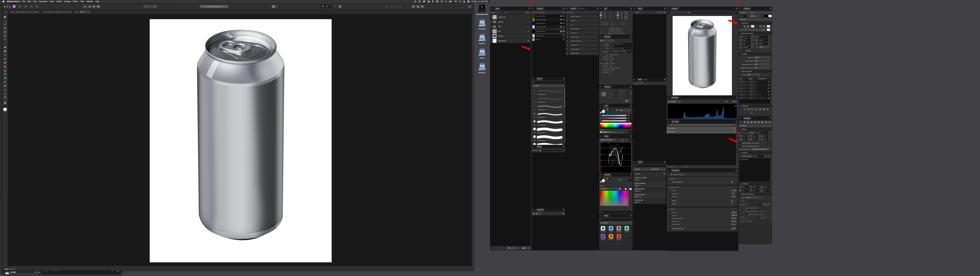Screen dimensions: 980x276
Task: Stop macro recording
Action: pyautogui.click(x=637, y=13)
